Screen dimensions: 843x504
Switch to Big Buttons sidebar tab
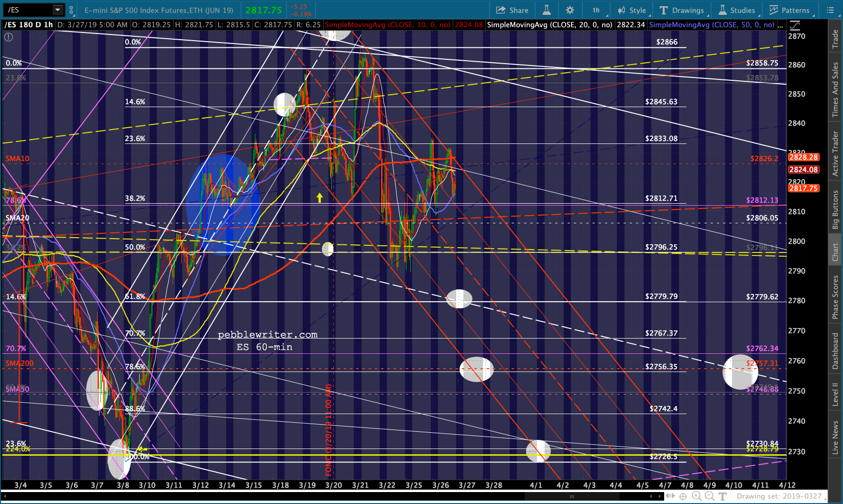[835, 210]
